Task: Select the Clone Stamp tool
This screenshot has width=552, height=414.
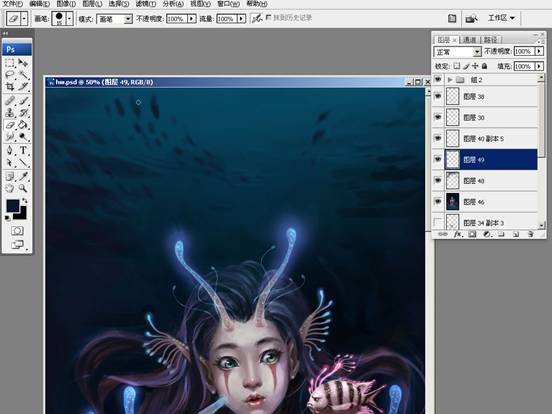Action: coord(10,113)
